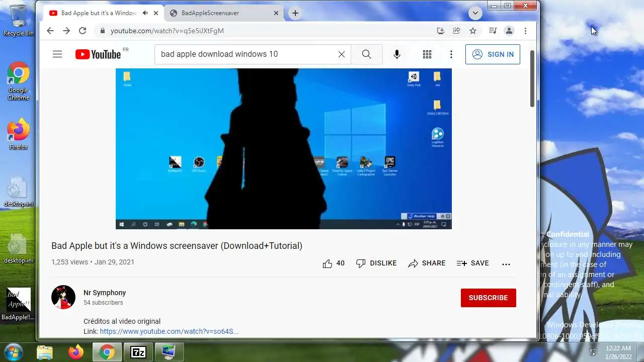The height and width of the screenshot is (362, 644).
Task: Open the YouTube hamburger guide menu
Action: click(x=57, y=54)
